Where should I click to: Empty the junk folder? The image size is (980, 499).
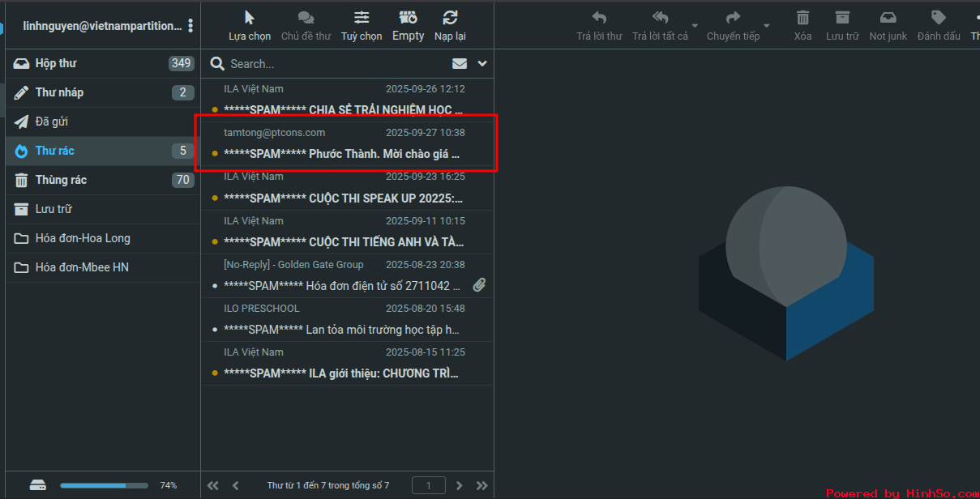coord(408,18)
